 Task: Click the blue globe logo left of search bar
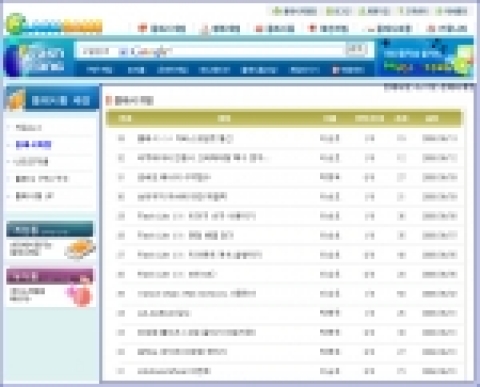pos(39,59)
